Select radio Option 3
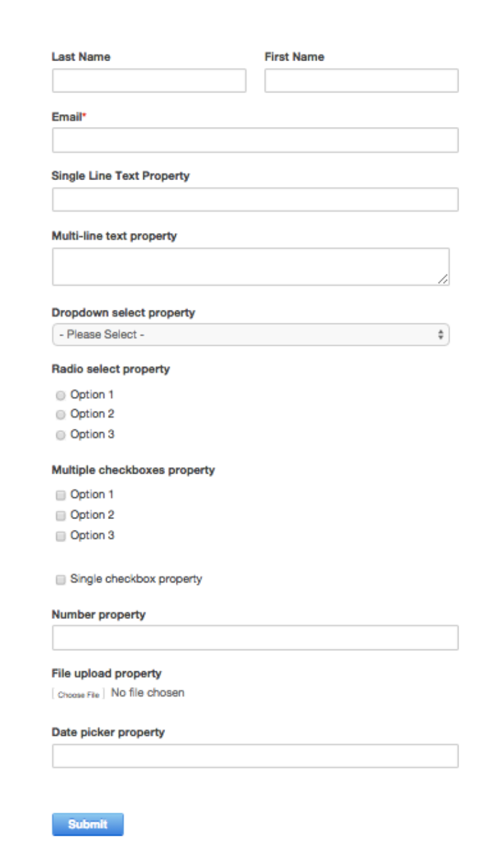 (x=60, y=435)
